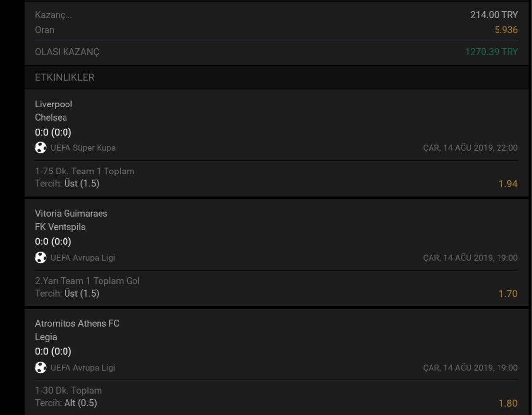Click the 1-30 Dk. Toplam market label
Screen dimensions: 532x415
pyautogui.click(x=68, y=390)
